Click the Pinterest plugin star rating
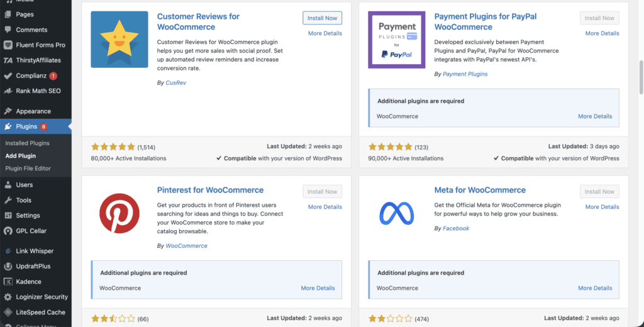Screen dimensions: 644x327 pos(113,318)
